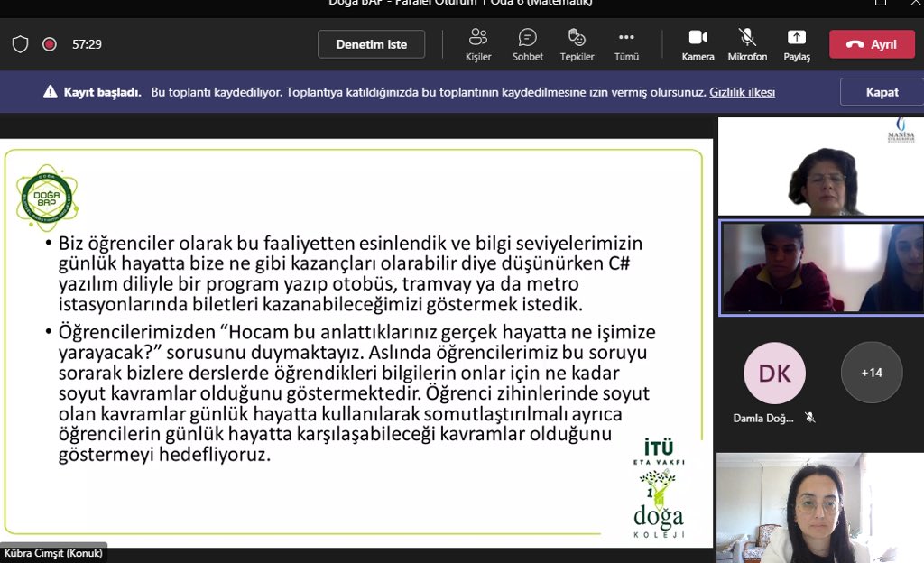The height and width of the screenshot is (563, 924).
Task: Open the Sohbet meeting chat
Action: (x=527, y=43)
